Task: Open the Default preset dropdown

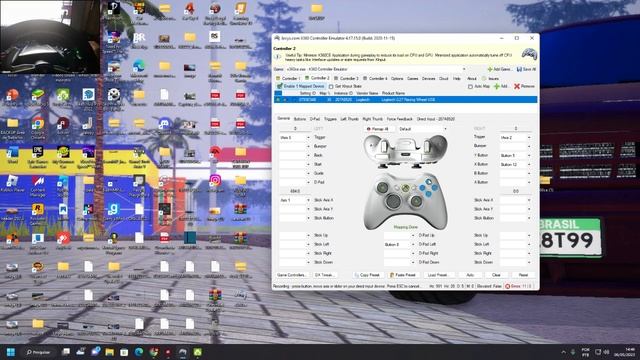Action: (422, 129)
